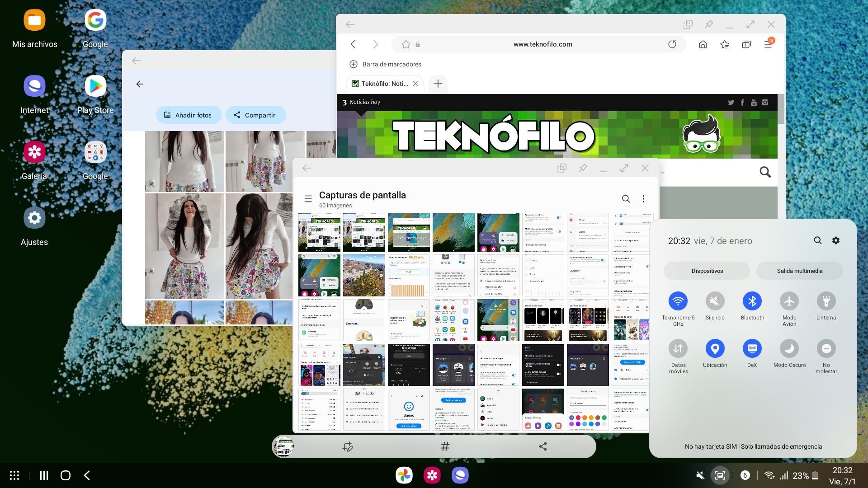Open Google Photos taskbar icon

pos(404,475)
